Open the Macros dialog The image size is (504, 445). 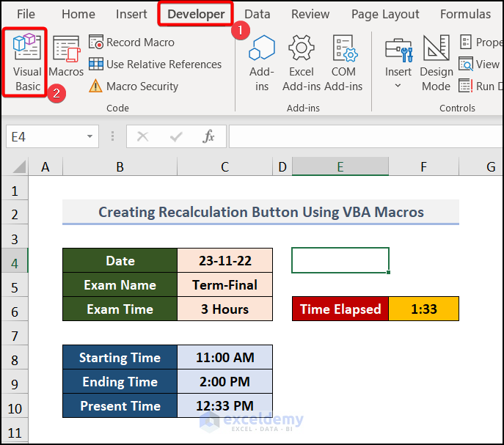click(x=66, y=57)
